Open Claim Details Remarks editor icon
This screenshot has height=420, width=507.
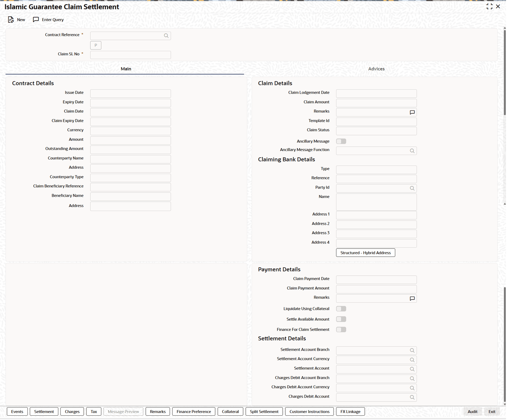412,112
